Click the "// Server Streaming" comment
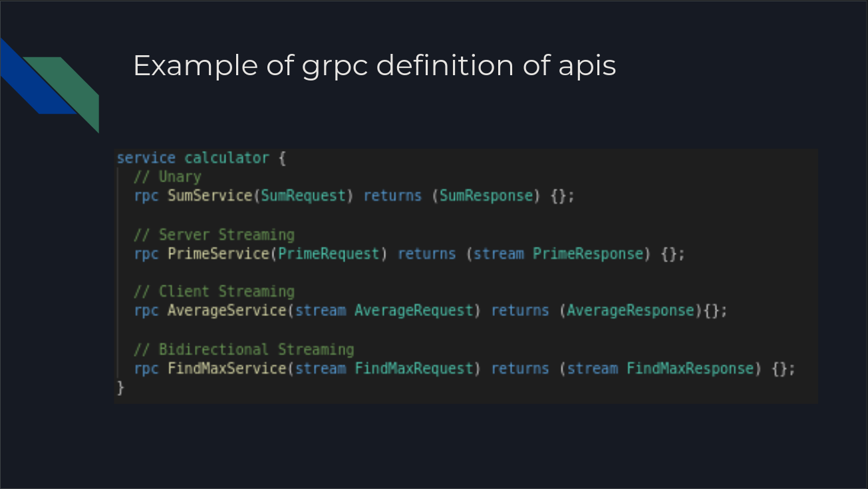The height and width of the screenshot is (489, 868). [214, 235]
